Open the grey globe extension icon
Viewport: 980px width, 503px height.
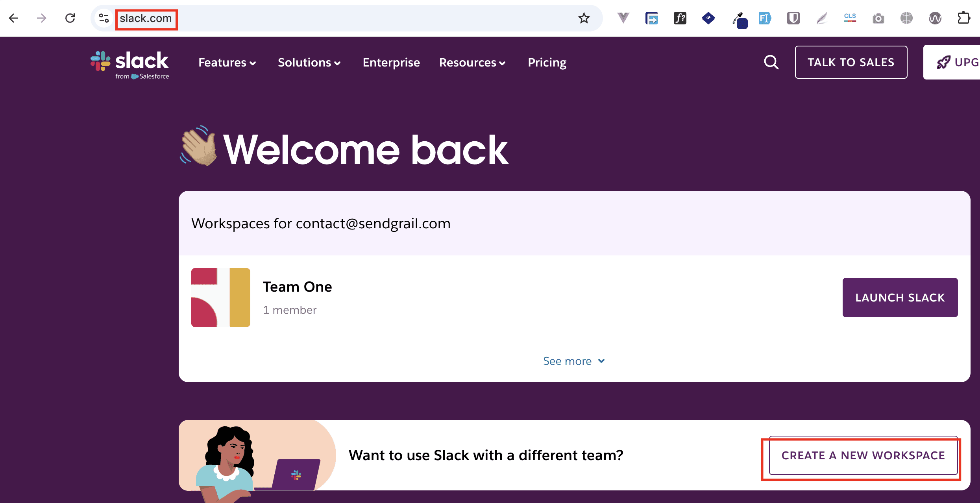pyautogui.click(x=907, y=18)
